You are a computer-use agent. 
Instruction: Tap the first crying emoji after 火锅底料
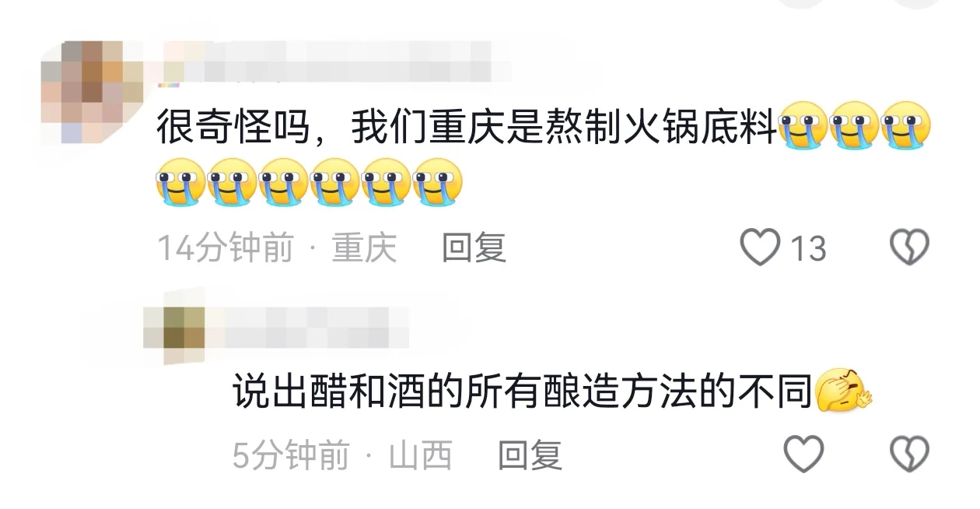point(803,125)
